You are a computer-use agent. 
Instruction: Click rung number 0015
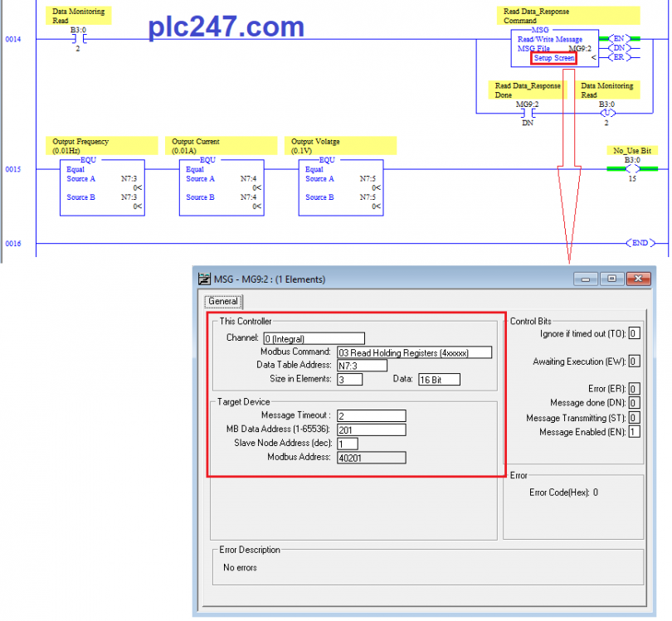pyautogui.click(x=12, y=169)
